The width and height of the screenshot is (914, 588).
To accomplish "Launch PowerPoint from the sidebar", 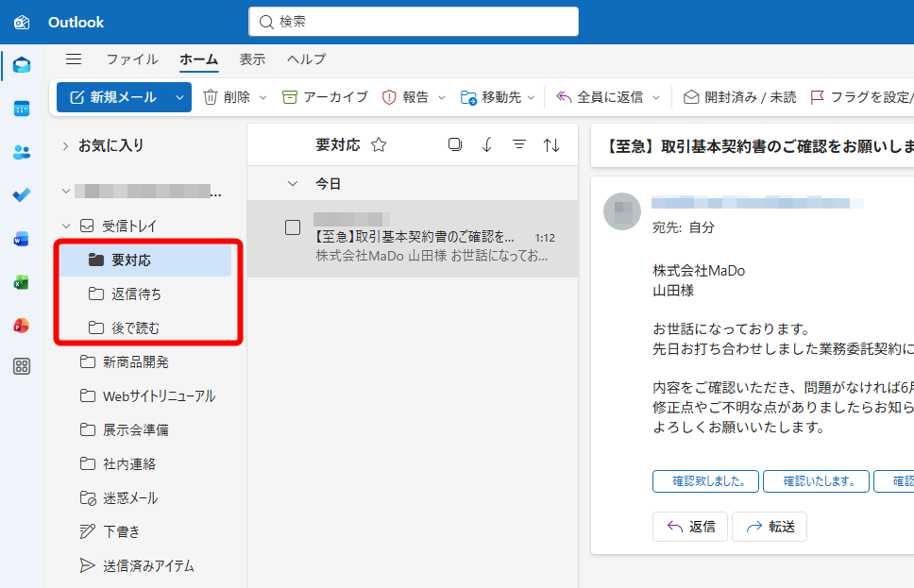I will (x=22, y=326).
